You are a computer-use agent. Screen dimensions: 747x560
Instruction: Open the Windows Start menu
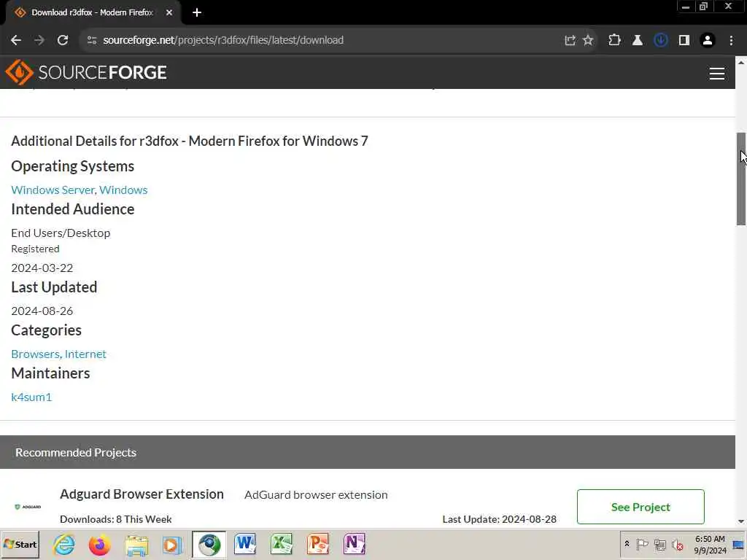coord(20,545)
